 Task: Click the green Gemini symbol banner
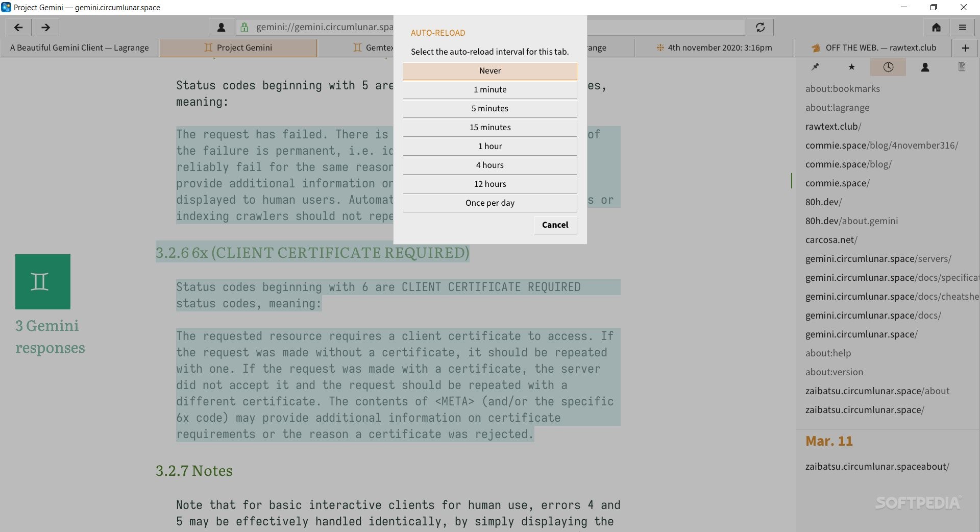pyautogui.click(x=43, y=282)
